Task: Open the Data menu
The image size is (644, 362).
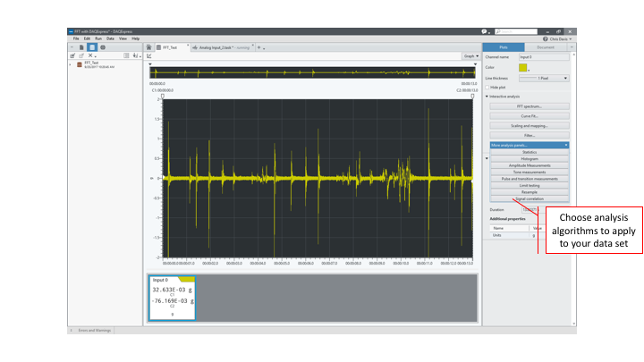Action: (110, 38)
